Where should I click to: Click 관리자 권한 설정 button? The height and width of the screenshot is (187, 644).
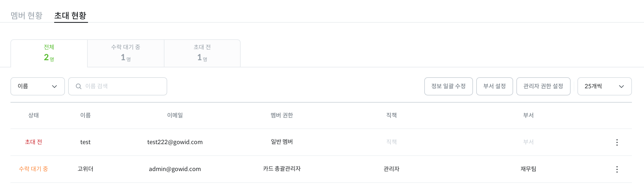pos(543,86)
